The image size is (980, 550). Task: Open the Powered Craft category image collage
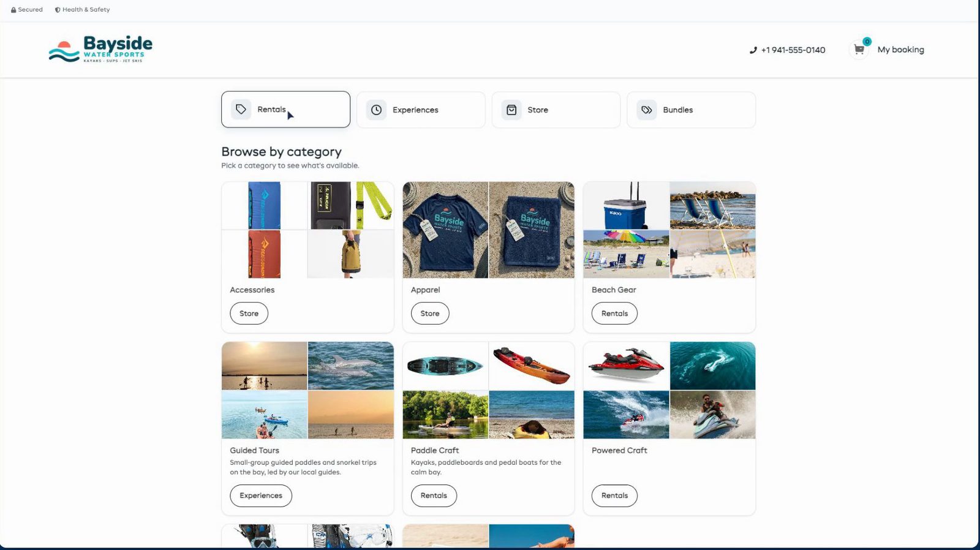pos(669,391)
